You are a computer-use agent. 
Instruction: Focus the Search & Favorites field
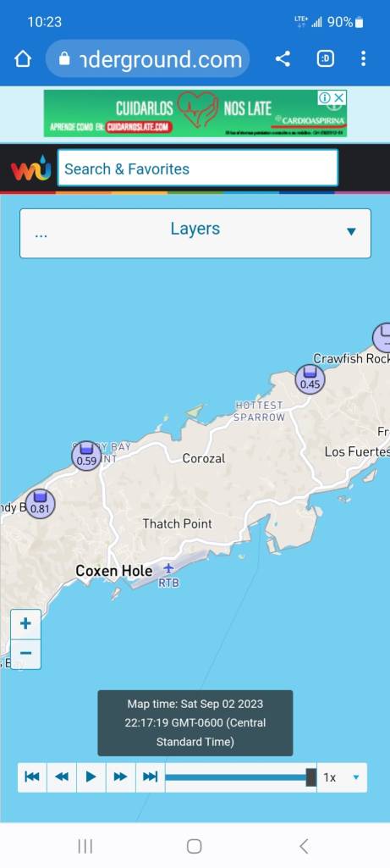click(x=197, y=169)
